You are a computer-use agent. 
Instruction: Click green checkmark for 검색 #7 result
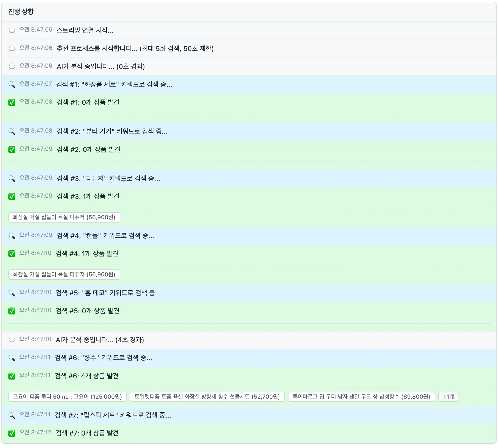11,433
